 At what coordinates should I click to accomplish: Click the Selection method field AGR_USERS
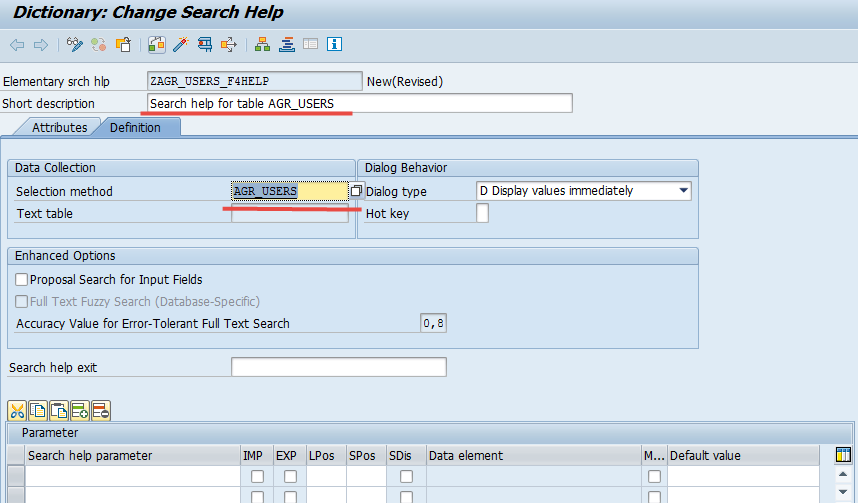[x=289, y=191]
